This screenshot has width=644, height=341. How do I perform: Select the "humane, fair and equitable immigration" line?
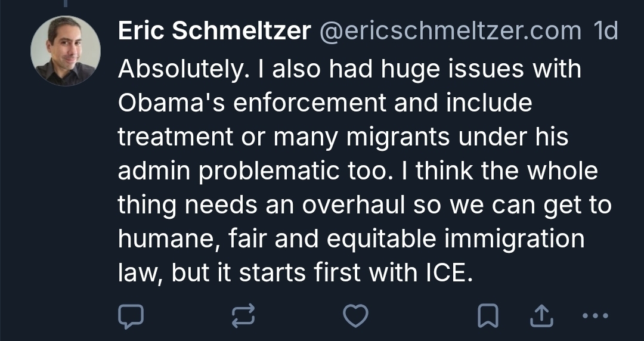click(x=351, y=240)
